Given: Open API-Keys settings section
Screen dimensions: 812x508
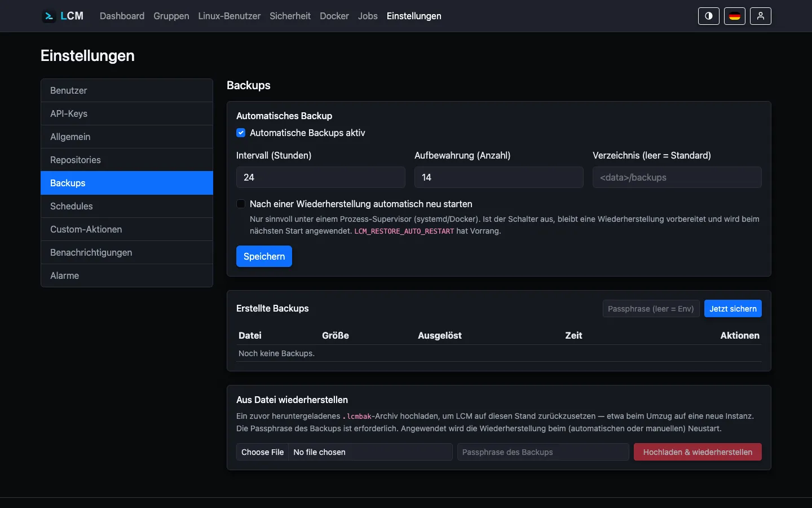Looking at the screenshot, I should coord(127,113).
